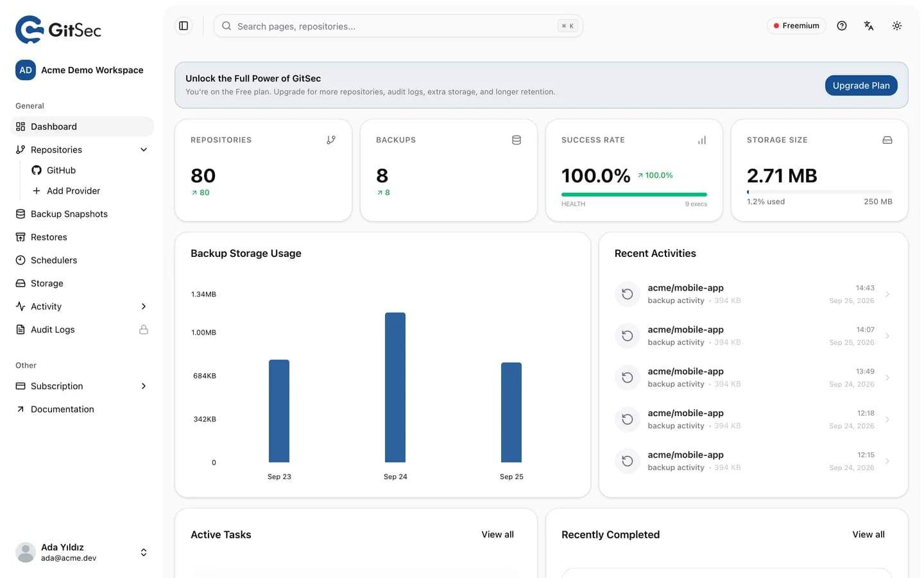Click the Sep 24 storage bar
This screenshot has height=578, width=924.
pos(395,387)
